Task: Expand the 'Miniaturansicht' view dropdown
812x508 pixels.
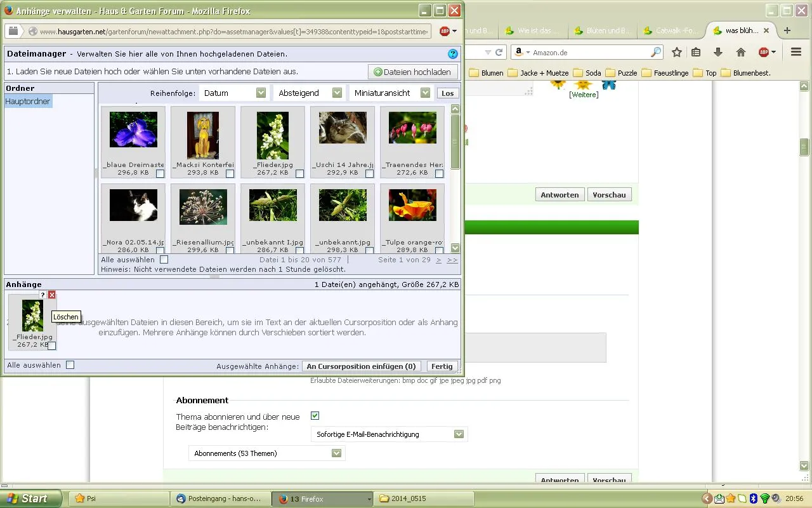Action: 390,93
